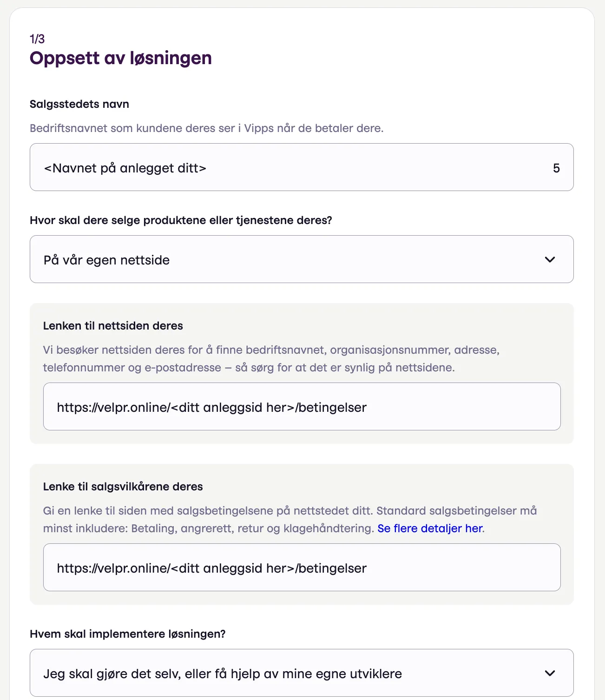Click the "Salgsstedets navn" label
This screenshot has height=700, width=605.
[79, 104]
